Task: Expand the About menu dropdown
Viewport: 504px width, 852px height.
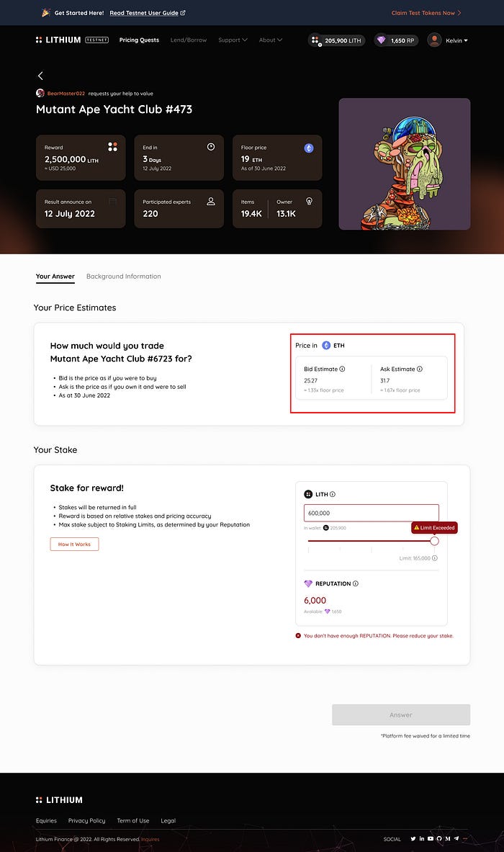Action: pos(271,40)
